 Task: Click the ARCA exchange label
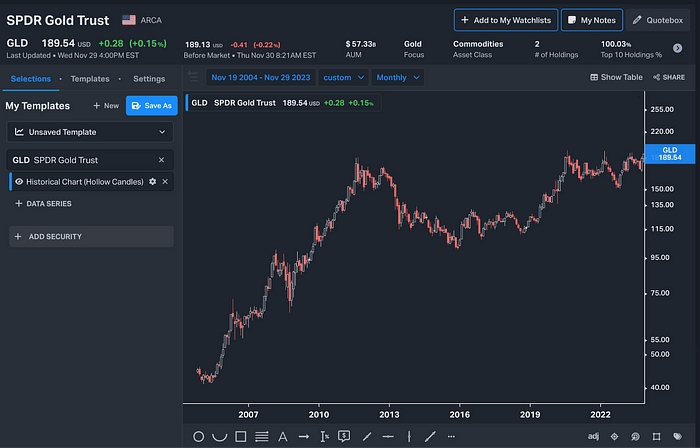tap(151, 20)
